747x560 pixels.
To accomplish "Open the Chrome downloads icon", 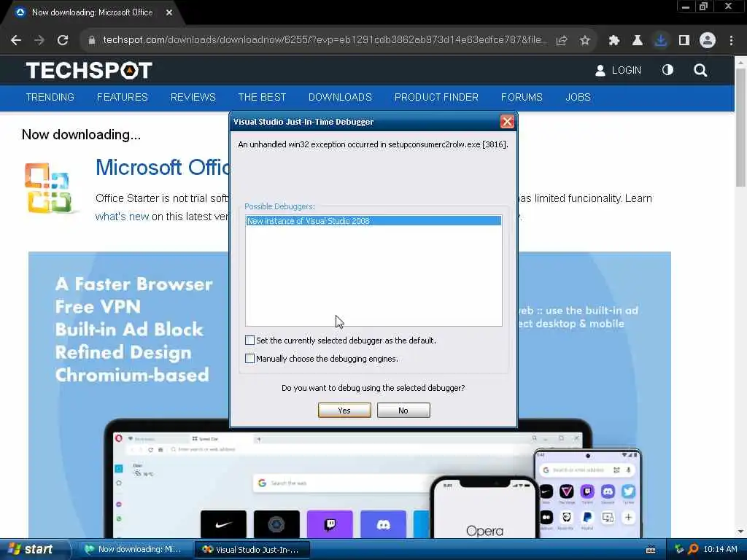I will click(661, 41).
